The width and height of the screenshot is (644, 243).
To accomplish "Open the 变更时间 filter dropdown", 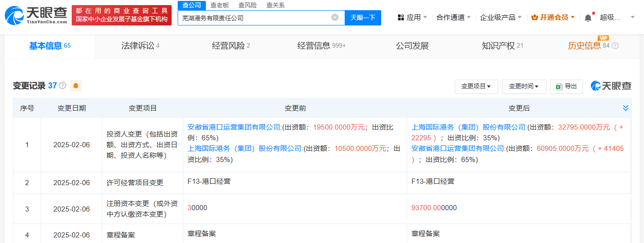I will pos(524,87).
